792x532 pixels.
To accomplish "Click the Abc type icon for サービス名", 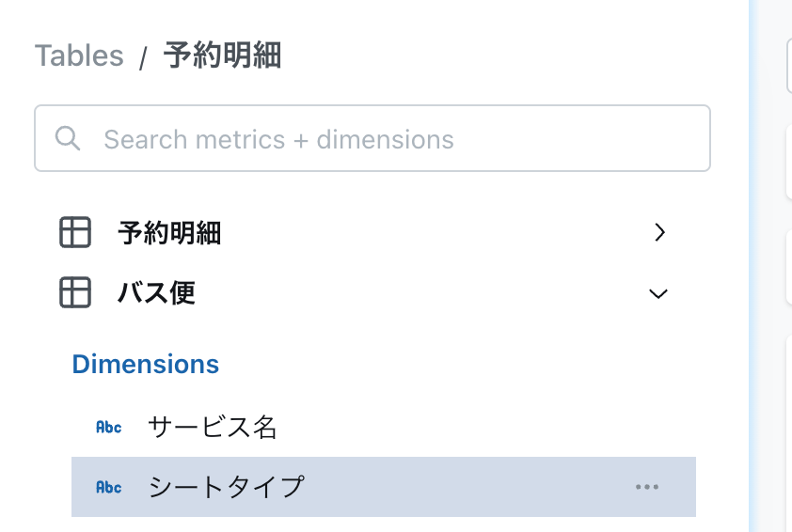I will tap(108, 427).
